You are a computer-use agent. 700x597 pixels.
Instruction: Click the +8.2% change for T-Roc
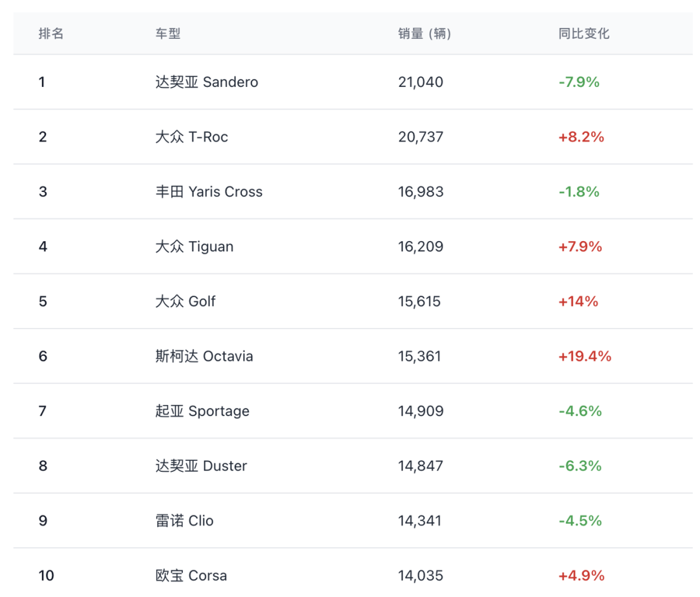coord(581,137)
